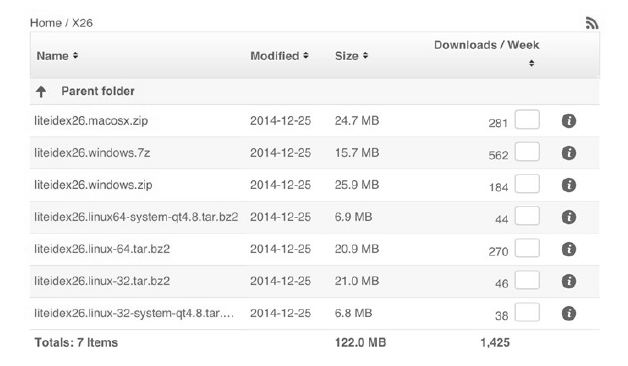Tick the checkbox beside 44 downloads
628x366 pixels.
click(x=527, y=216)
